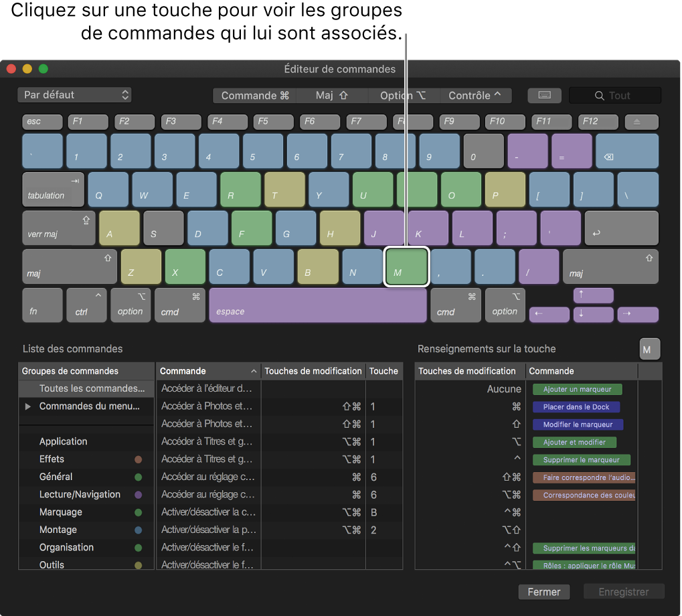Toggle the Commande ⌘ modifier button
682x616 pixels.
click(x=255, y=96)
